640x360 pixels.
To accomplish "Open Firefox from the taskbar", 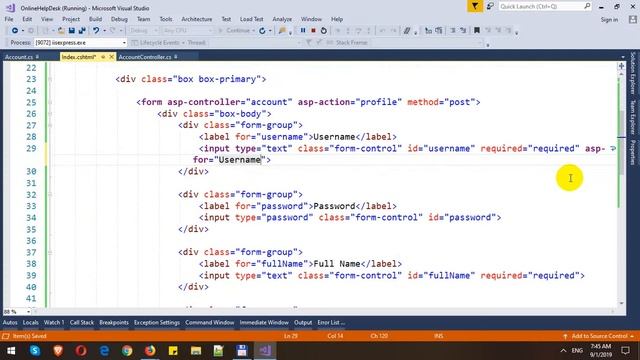I will pos(150,351).
